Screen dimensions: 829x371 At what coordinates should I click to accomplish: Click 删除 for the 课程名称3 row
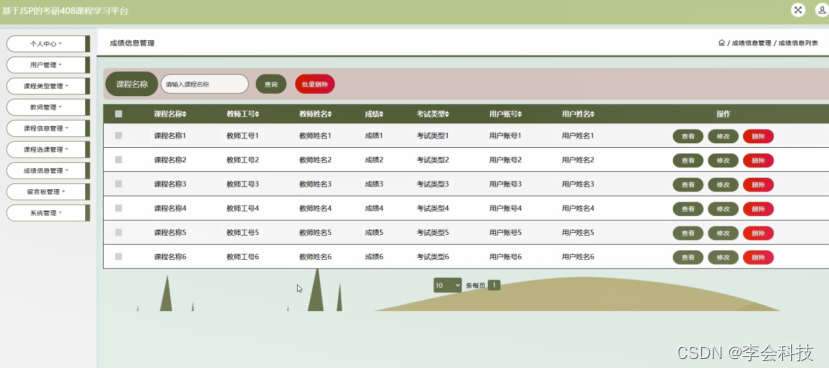(x=758, y=185)
